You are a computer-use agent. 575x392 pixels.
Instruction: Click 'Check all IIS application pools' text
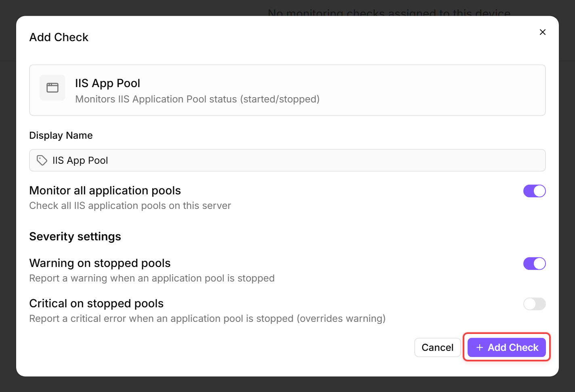point(130,206)
